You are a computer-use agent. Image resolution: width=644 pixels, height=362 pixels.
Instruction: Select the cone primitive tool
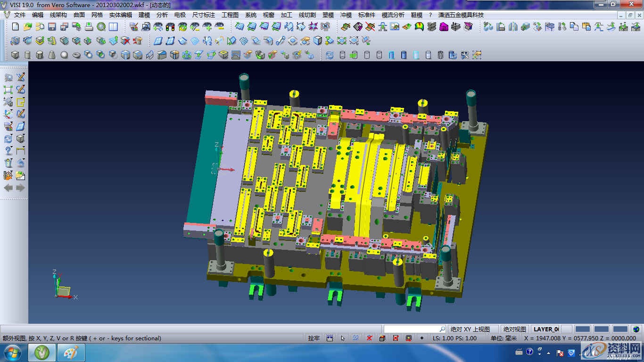tap(52, 55)
